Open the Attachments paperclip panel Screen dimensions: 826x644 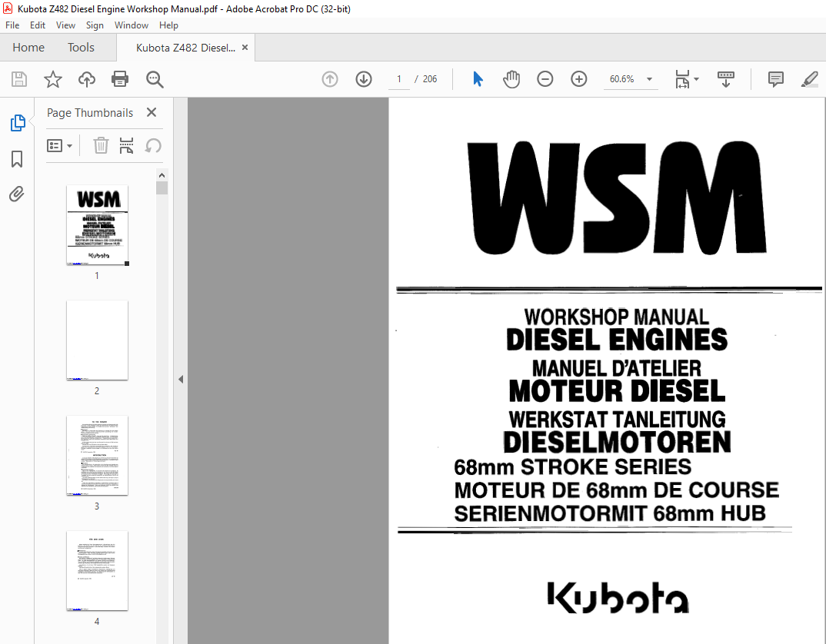[17, 194]
